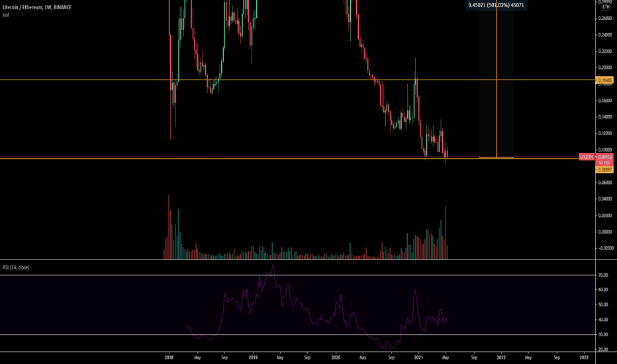The height and width of the screenshot is (364, 617).
Task: Click the 20.00 RSI axis value
Action: pyautogui.click(x=603, y=349)
